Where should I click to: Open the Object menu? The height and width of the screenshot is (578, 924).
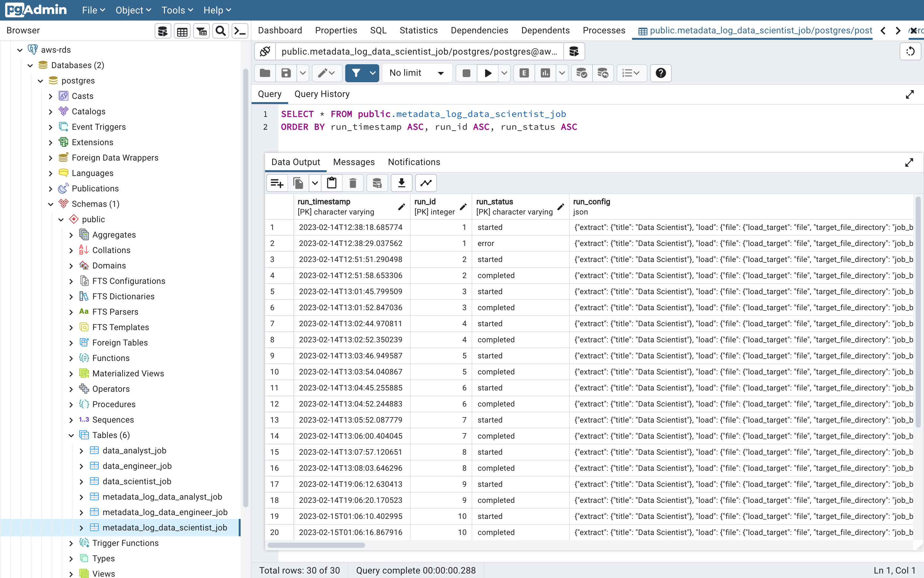tap(133, 10)
